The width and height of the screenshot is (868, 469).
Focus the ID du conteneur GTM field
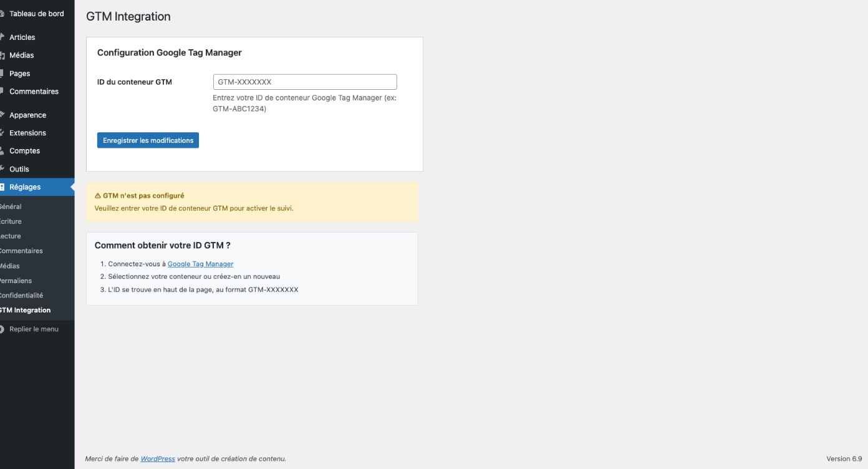coord(305,82)
